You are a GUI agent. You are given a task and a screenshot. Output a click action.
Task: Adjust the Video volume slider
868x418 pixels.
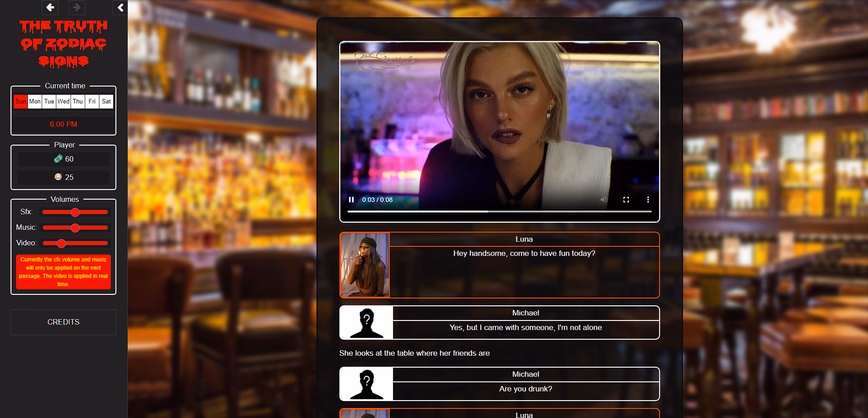click(75, 243)
